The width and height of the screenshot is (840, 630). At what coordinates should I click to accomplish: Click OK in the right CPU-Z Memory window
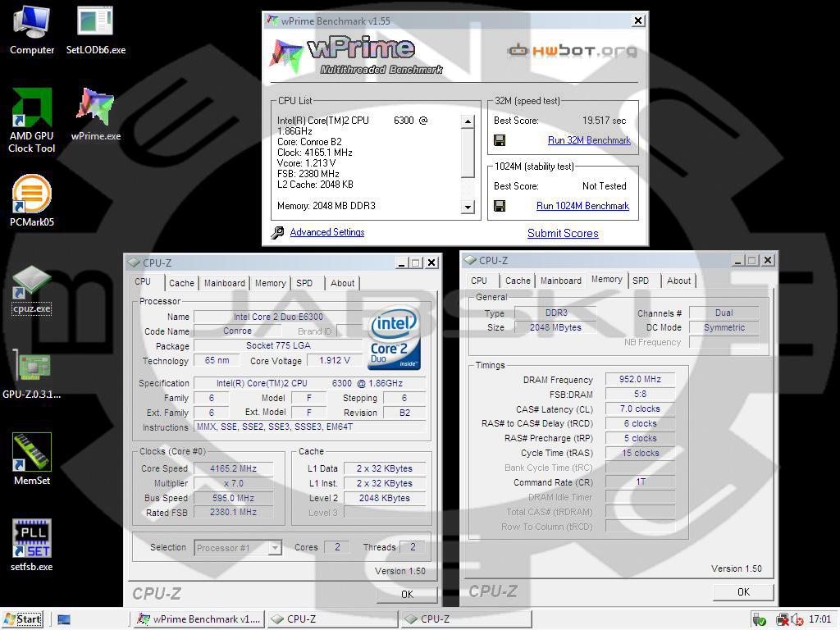coord(743,592)
